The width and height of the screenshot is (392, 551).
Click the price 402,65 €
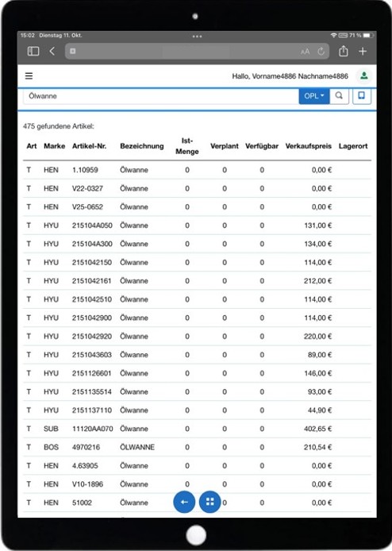pos(318,429)
